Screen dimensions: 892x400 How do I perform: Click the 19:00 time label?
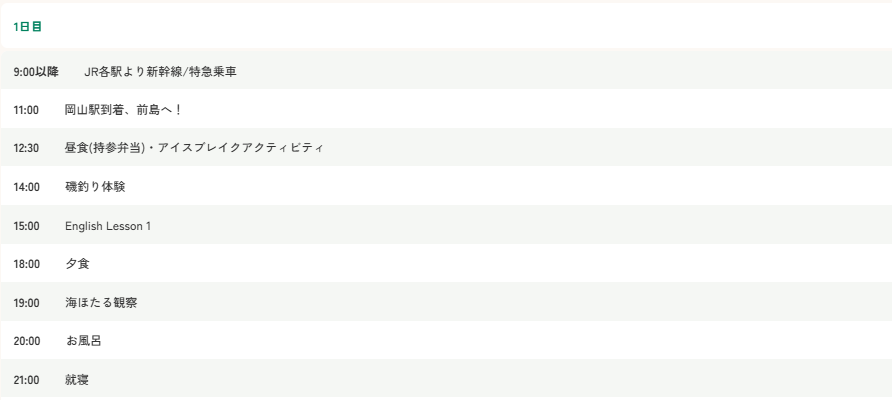(26, 303)
